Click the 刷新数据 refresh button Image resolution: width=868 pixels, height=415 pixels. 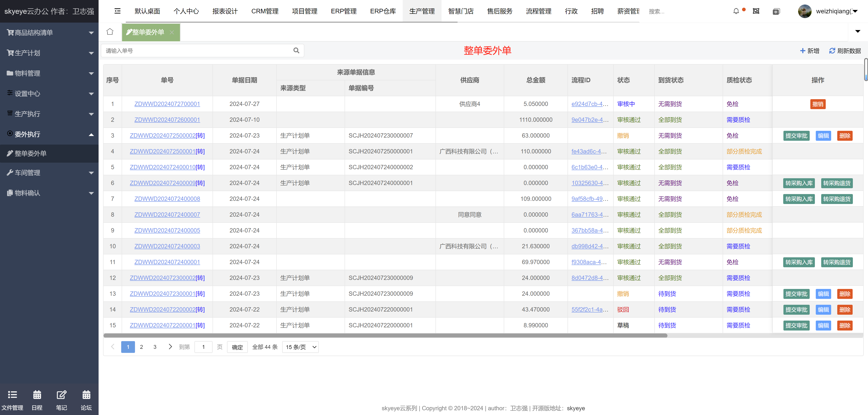click(845, 51)
